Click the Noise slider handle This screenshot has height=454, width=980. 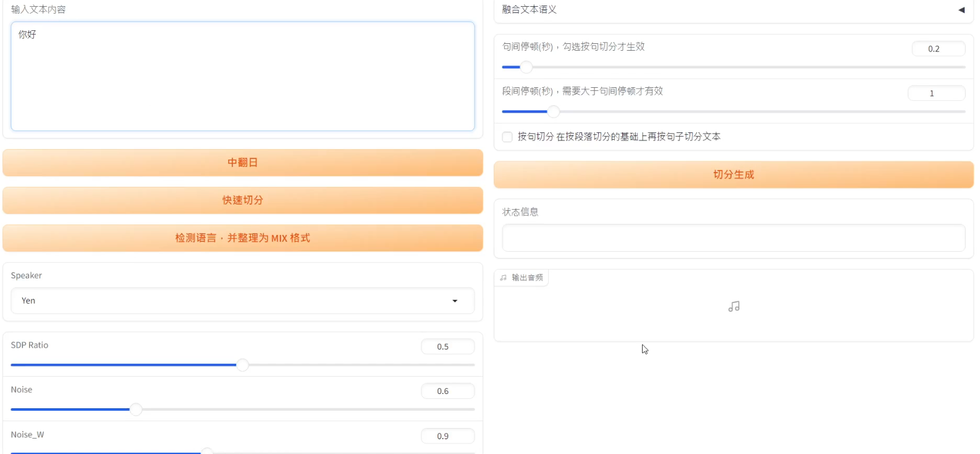click(136, 409)
